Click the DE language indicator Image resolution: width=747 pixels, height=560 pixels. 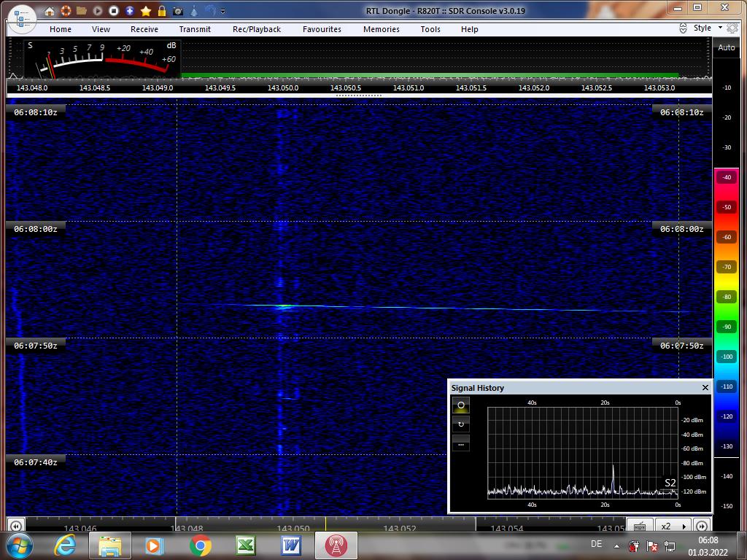pos(596,544)
